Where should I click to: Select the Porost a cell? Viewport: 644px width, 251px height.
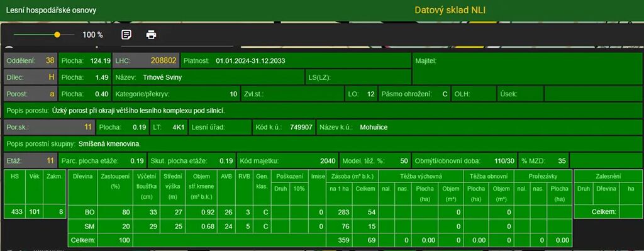pyautogui.click(x=30, y=94)
